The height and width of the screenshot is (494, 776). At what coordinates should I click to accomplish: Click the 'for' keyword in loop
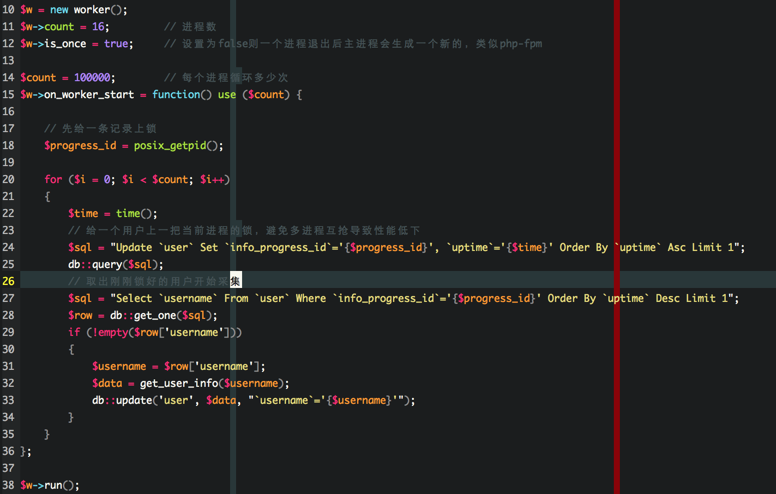[53, 179]
